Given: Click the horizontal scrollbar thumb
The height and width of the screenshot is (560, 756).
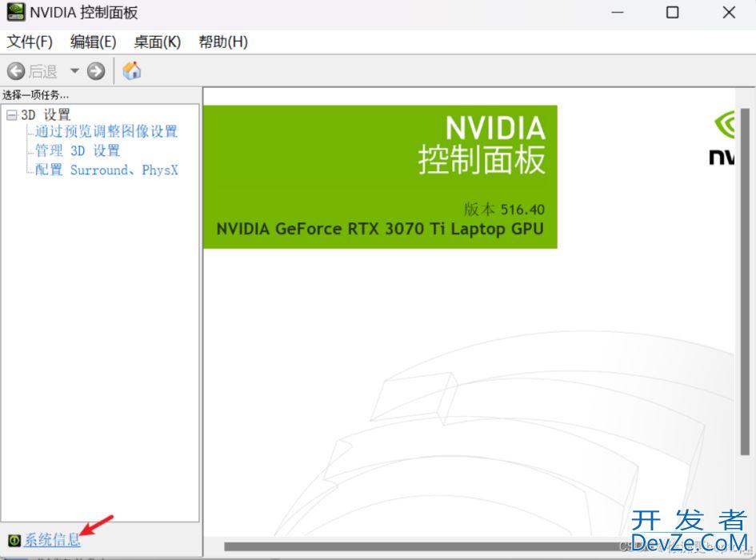Looking at the screenshot, I should 426,546.
